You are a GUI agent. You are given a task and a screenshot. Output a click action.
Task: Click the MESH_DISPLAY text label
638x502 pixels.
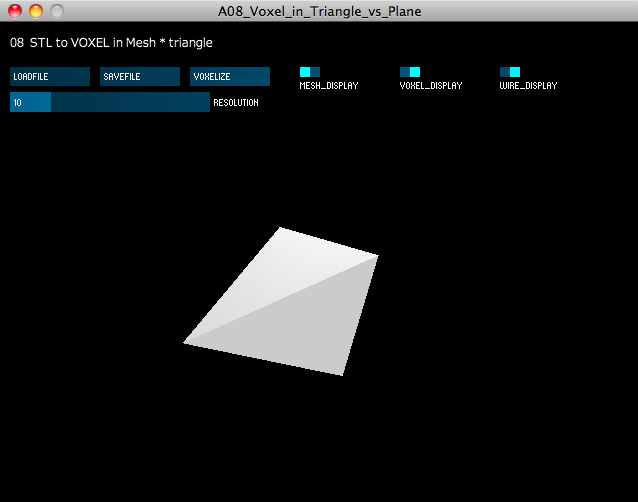[x=328, y=86]
